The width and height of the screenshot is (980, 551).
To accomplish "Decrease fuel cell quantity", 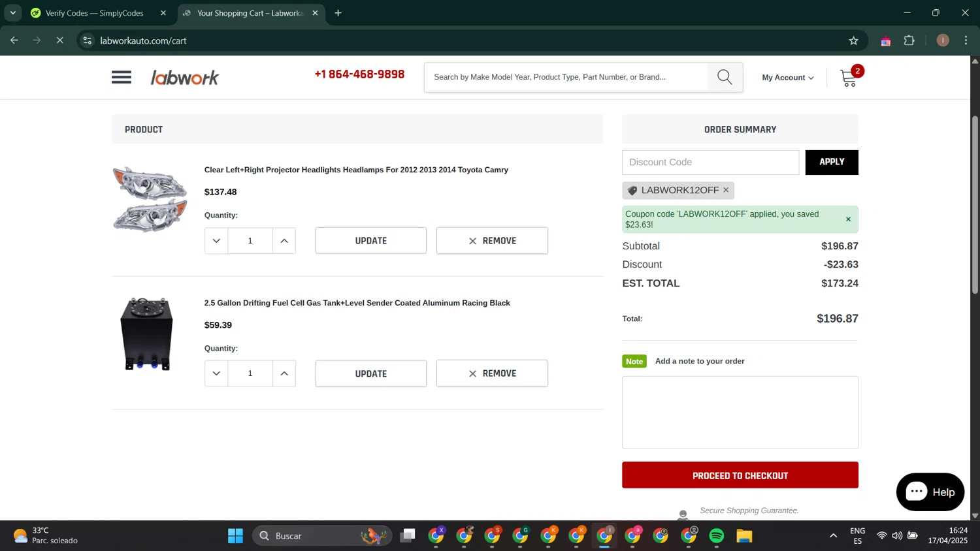I will tap(216, 373).
